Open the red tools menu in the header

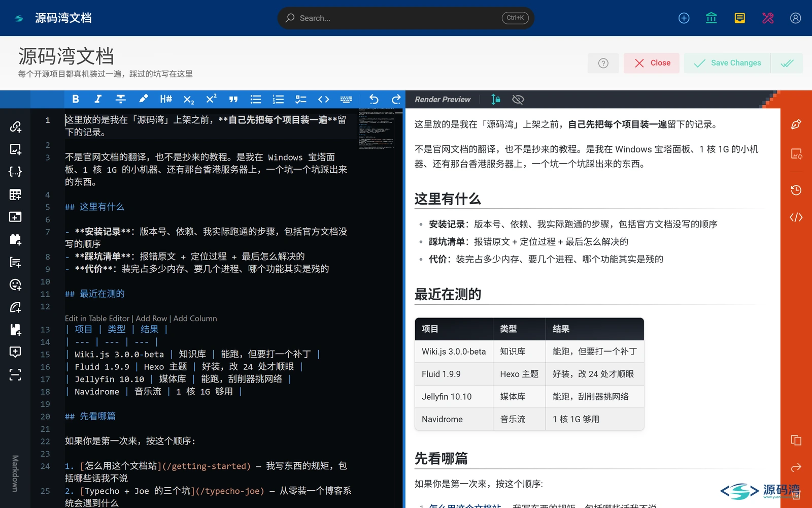(768, 18)
